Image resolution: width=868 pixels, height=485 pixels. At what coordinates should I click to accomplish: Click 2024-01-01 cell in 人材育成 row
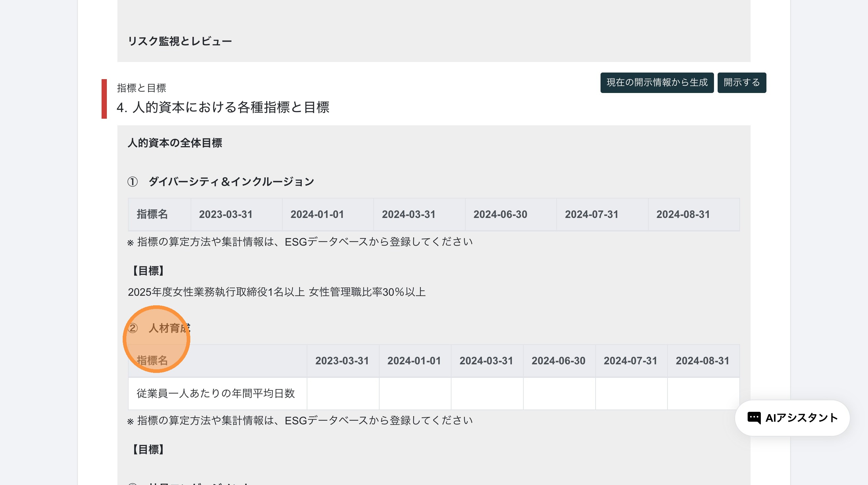point(415,393)
